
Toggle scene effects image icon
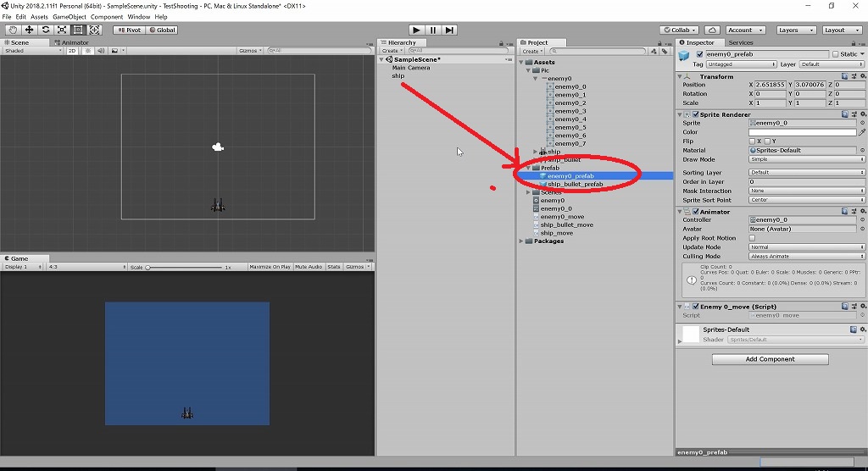[114, 50]
